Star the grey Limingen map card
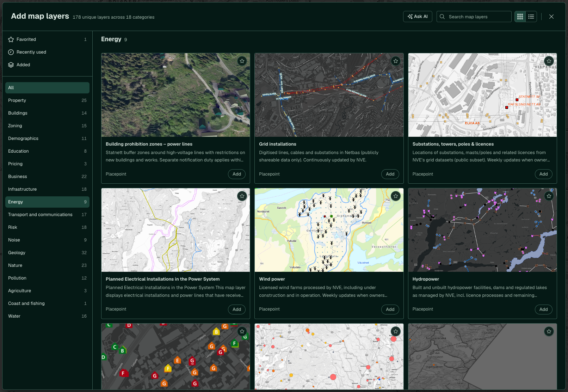 (x=549, y=331)
